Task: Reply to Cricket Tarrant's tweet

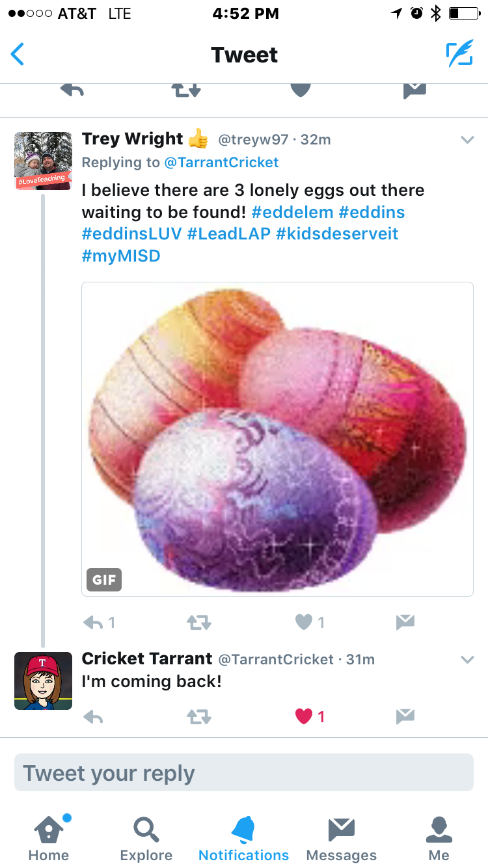Action: click(x=94, y=716)
